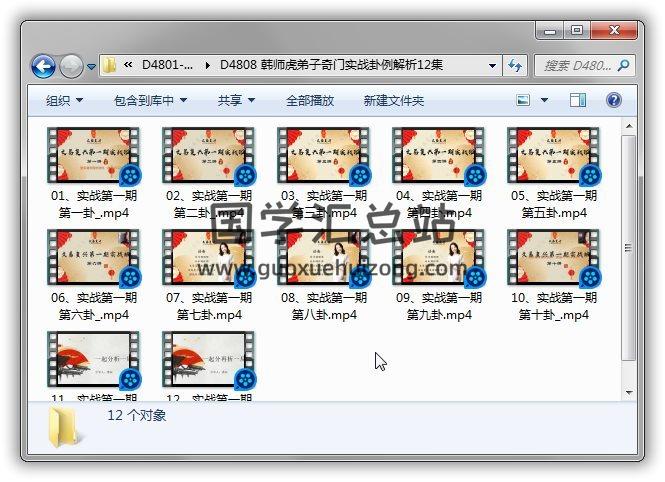The image size is (665, 482).
Task: Select video thumbnail 10 实战第一期第十卦
Action: click(553, 258)
